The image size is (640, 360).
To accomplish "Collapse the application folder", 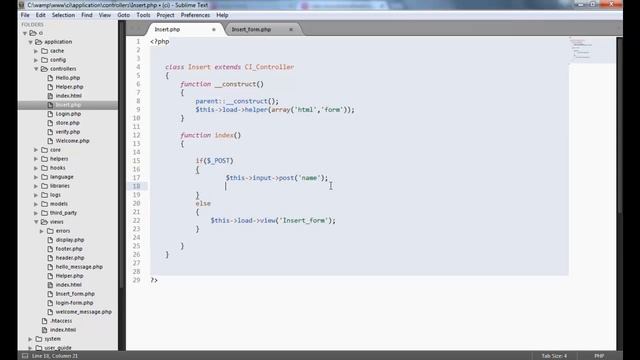I will click(x=31, y=42).
